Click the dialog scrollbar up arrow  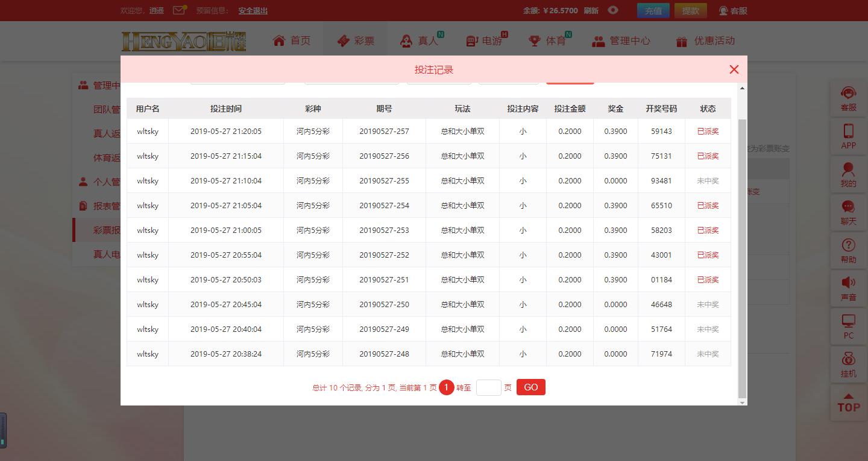pyautogui.click(x=743, y=88)
